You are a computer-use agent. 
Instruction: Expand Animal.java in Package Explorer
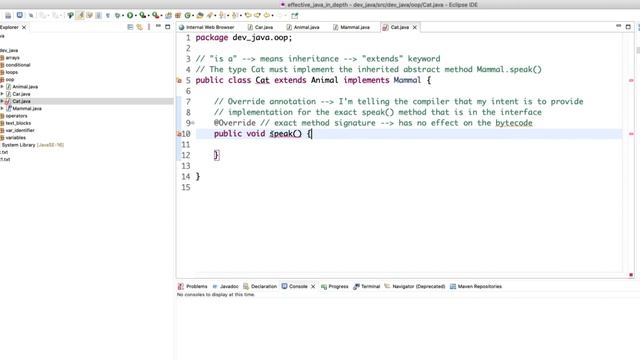(x=2, y=87)
